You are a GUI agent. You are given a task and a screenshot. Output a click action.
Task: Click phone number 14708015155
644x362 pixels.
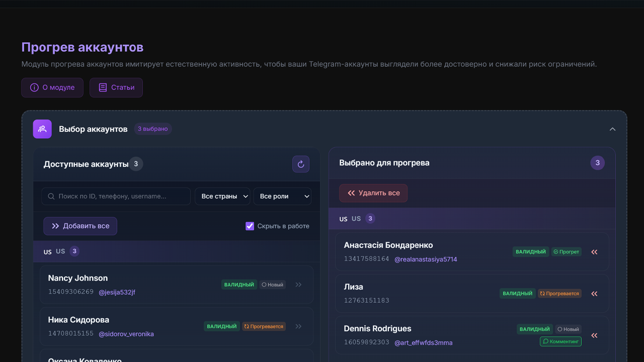click(71, 333)
